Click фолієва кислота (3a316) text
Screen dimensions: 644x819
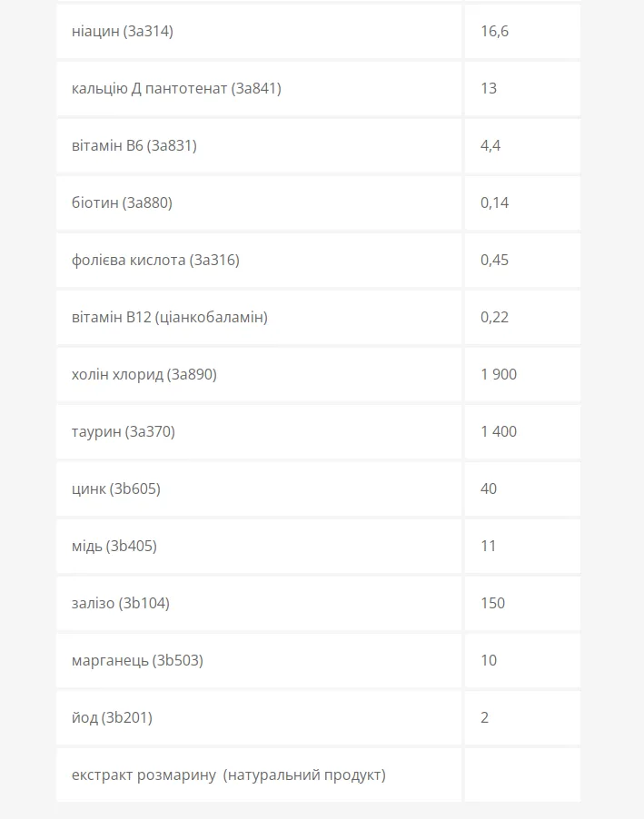tap(155, 260)
